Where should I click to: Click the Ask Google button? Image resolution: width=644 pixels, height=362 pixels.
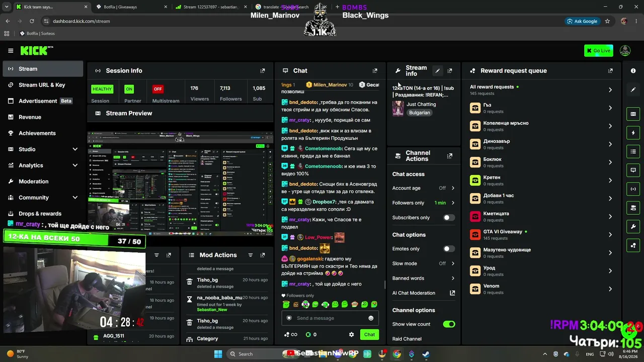point(583,21)
